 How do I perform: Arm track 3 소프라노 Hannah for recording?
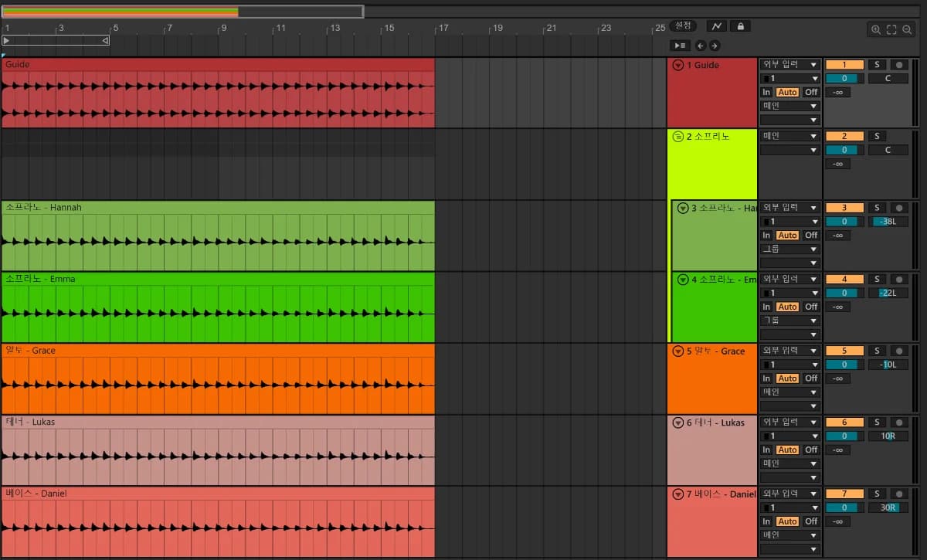[x=898, y=208]
